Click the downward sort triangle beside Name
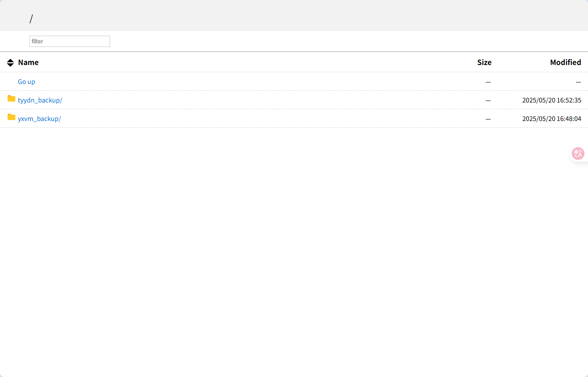The image size is (588, 377). coord(10,65)
